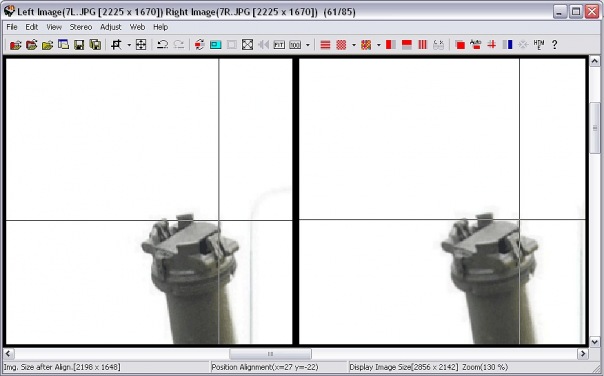Select the free cropping tool icon
This screenshot has height=376, width=604.
pyautogui.click(x=116, y=45)
